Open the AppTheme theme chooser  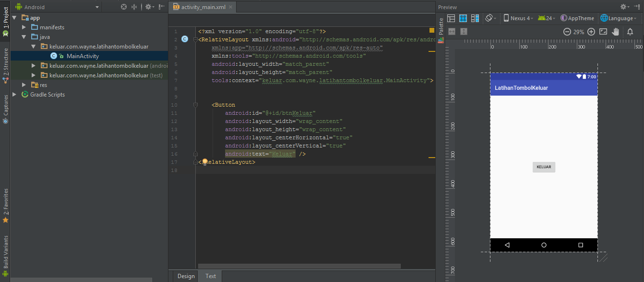tap(577, 18)
